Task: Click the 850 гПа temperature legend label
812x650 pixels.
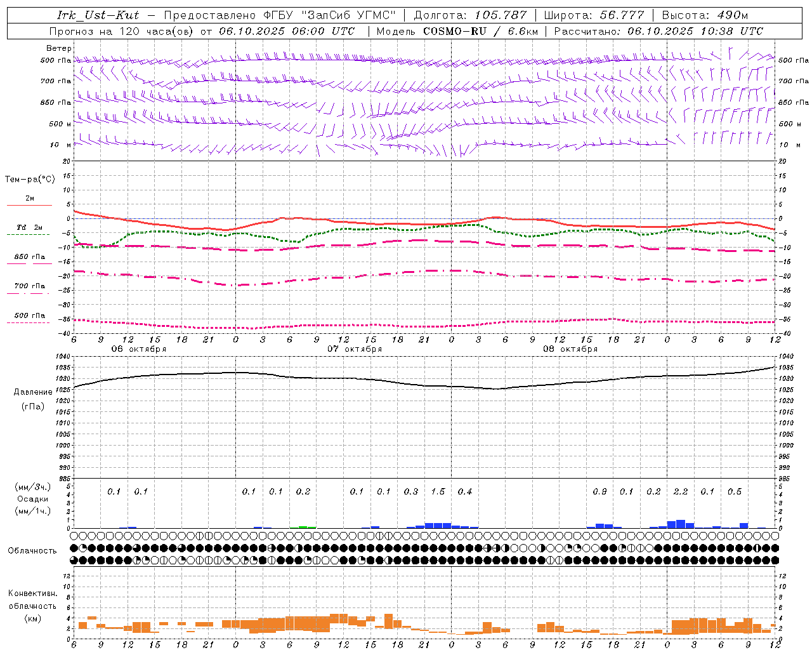Action: pyautogui.click(x=30, y=256)
